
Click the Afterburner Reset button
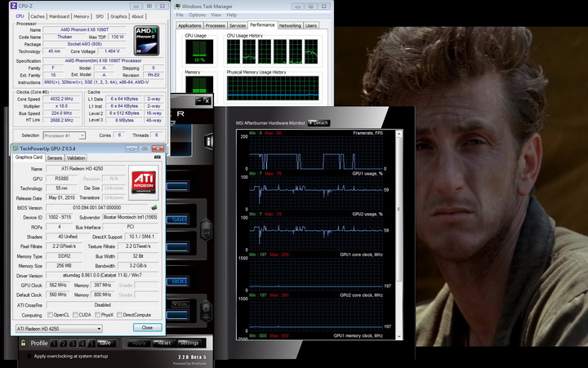click(x=164, y=343)
